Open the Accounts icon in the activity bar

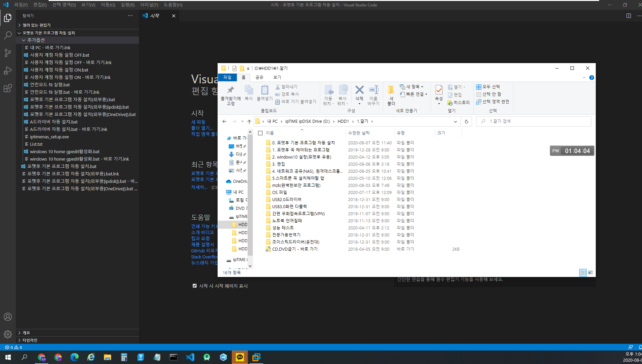click(x=8, y=317)
